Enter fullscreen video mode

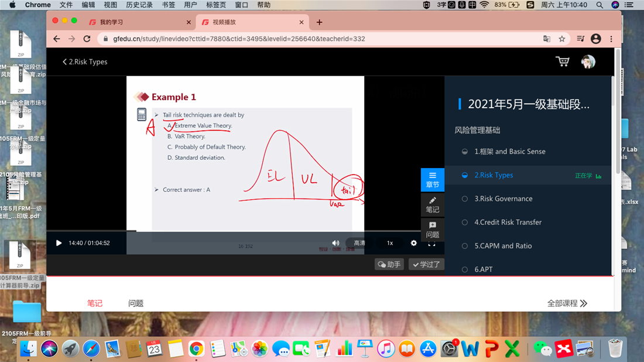[x=431, y=244]
